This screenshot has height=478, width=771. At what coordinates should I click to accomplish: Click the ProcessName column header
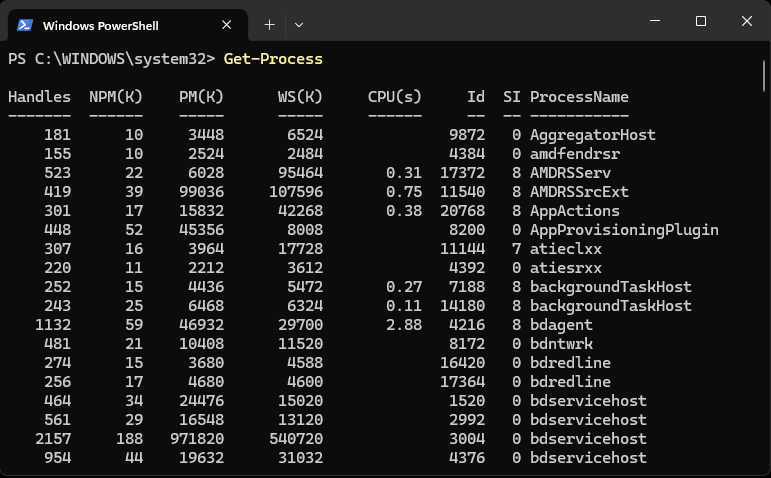579,97
